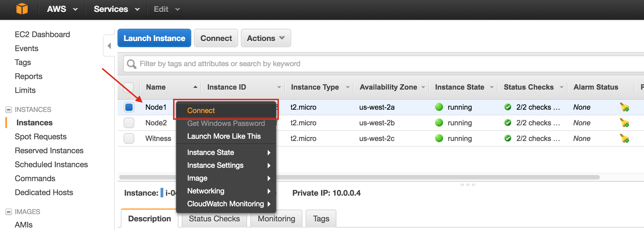644x230 pixels.
Task: Open Reserved Instances in sidebar
Action: pyautogui.click(x=49, y=150)
